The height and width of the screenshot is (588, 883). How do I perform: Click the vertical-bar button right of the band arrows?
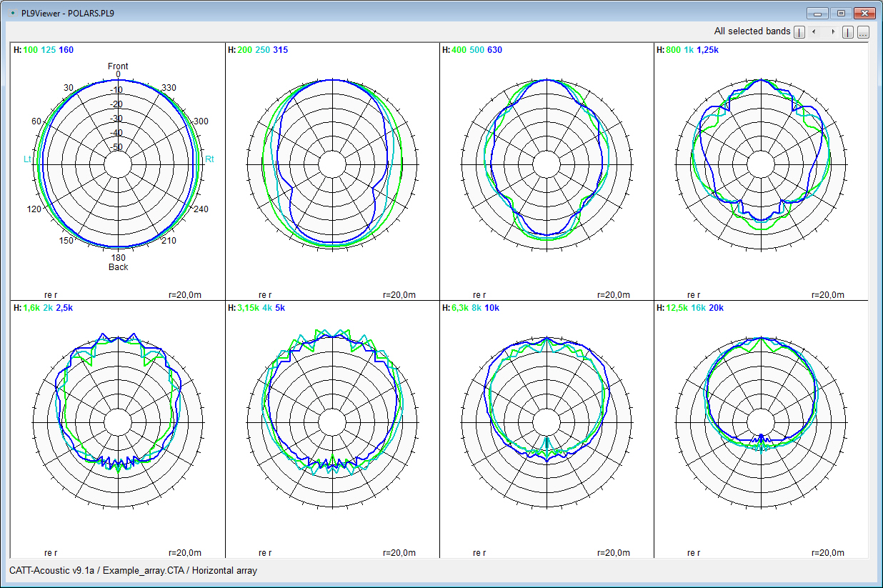848,32
